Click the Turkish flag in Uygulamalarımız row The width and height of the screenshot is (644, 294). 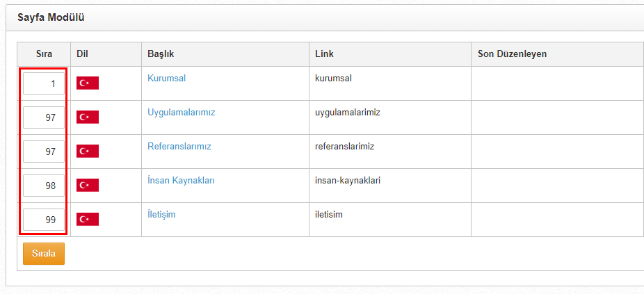coord(88,117)
